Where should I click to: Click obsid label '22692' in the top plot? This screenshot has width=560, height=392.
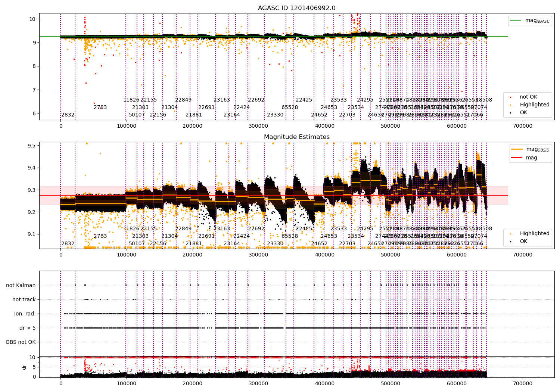256,100
